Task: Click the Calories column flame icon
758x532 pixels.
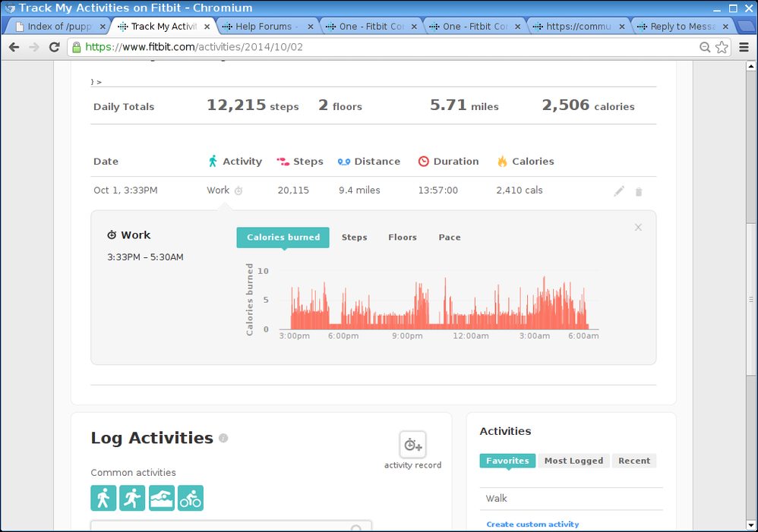Action: coord(502,162)
